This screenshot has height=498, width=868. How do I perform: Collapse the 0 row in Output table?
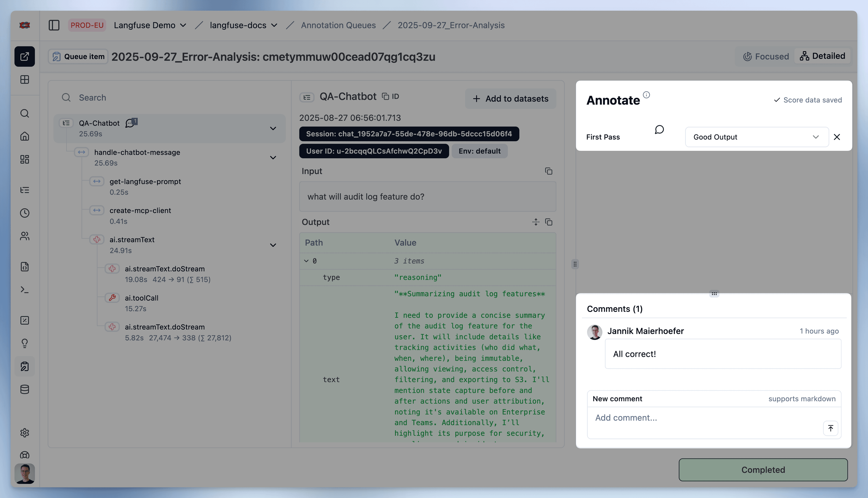(306, 261)
